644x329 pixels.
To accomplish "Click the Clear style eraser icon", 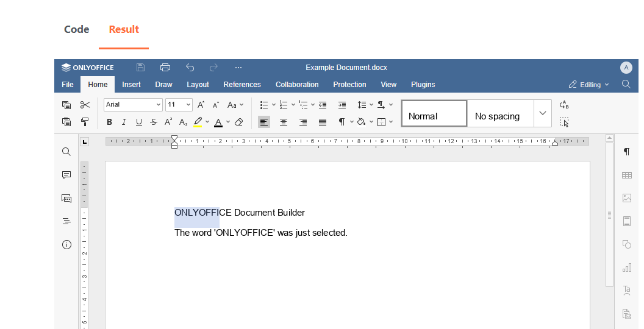I will pos(238,122).
